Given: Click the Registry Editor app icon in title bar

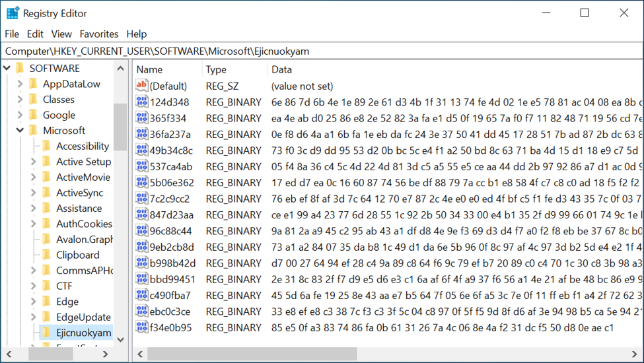Looking at the screenshot, I should coord(13,13).
